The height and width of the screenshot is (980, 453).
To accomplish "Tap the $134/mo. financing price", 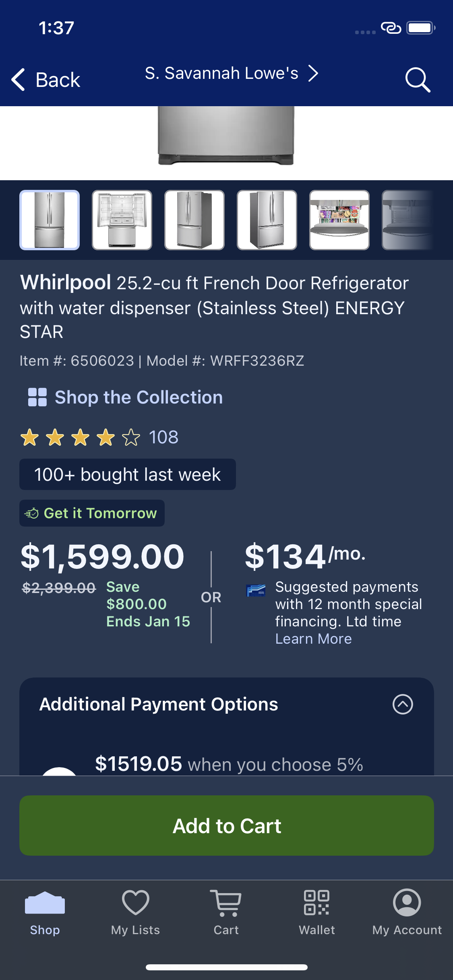I will pos(305,556).
